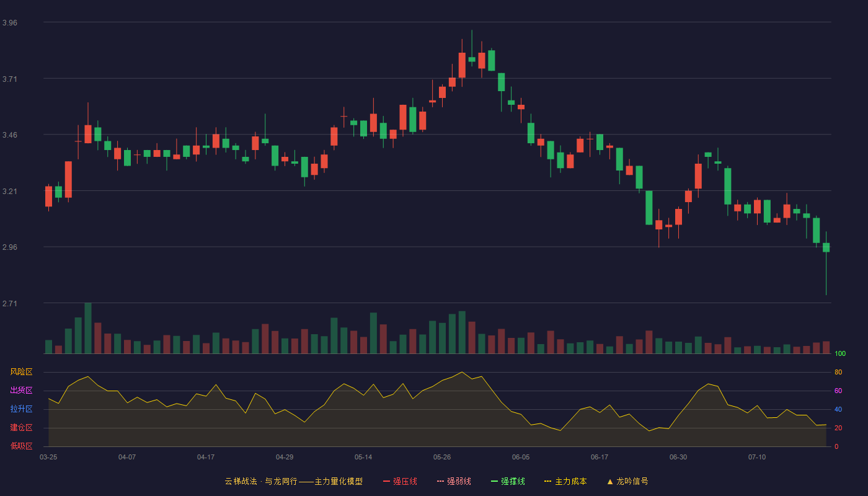Toggle the 主力成本 legend item
The height and width of the screenshot is (496, 868).
coord(565,481)
